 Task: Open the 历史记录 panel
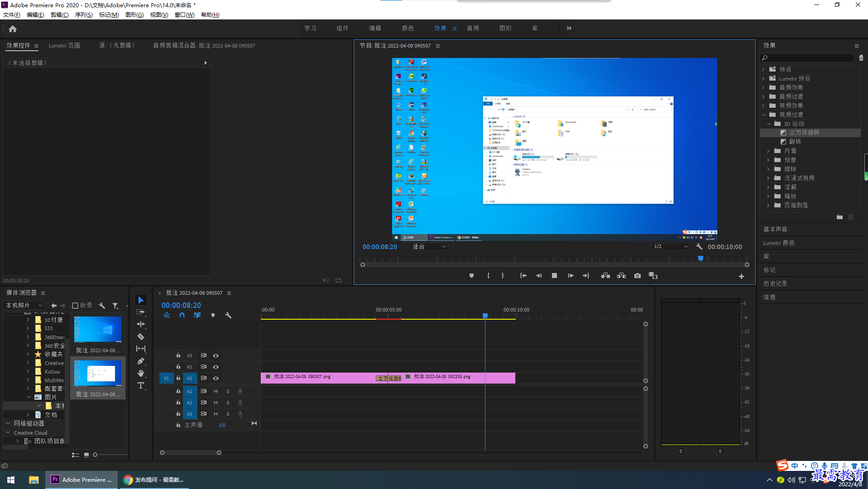[775, 283]
